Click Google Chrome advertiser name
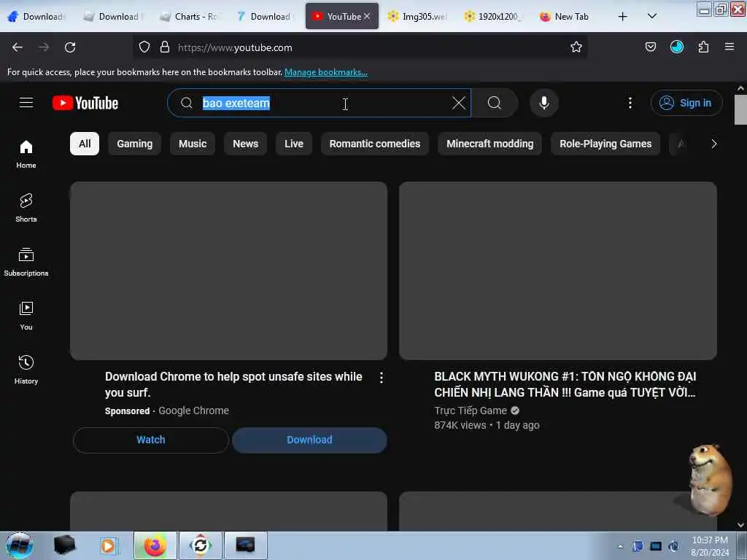 point(193,411)
